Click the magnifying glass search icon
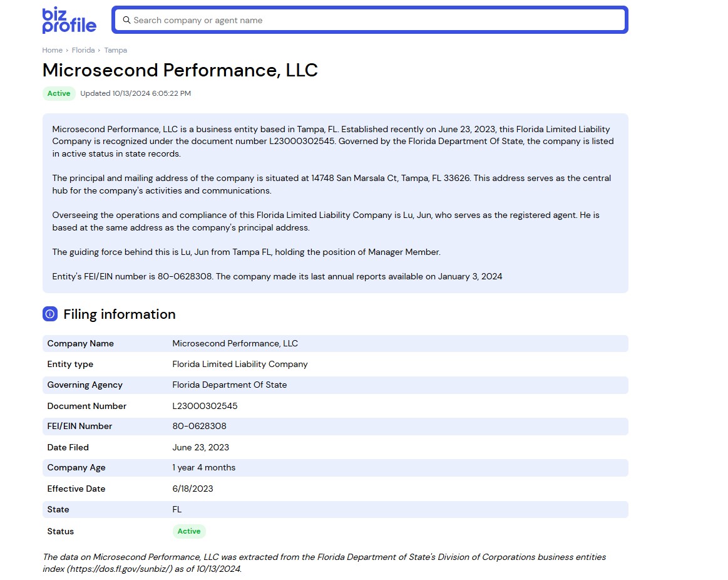Image resolution: width=728 pixels, height=580 pixels. point(126,20)
